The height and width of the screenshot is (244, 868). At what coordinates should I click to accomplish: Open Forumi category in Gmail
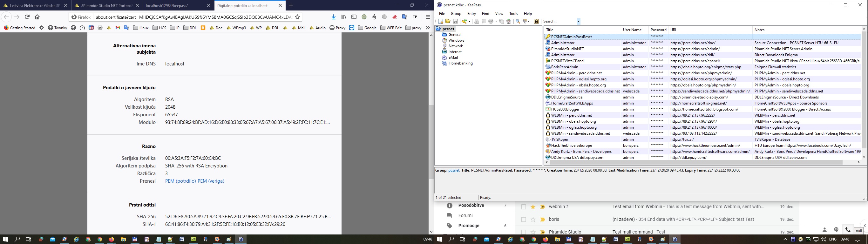(465, 215)
